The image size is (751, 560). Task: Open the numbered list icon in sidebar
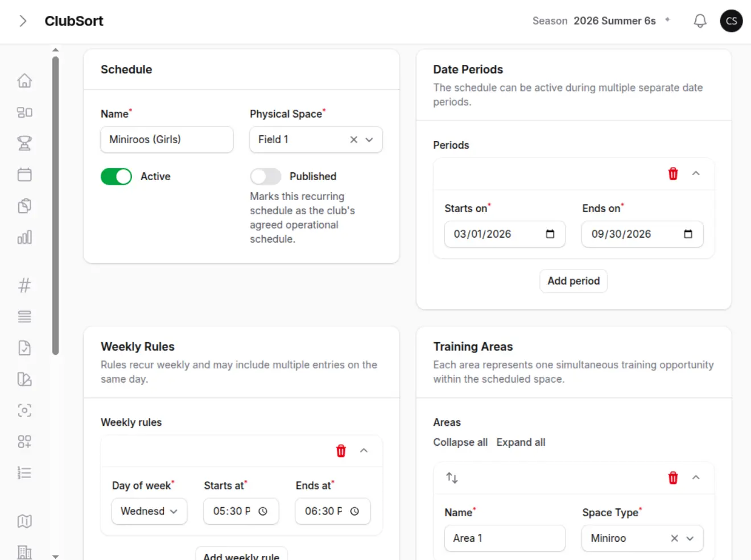[x=24, y=473]
